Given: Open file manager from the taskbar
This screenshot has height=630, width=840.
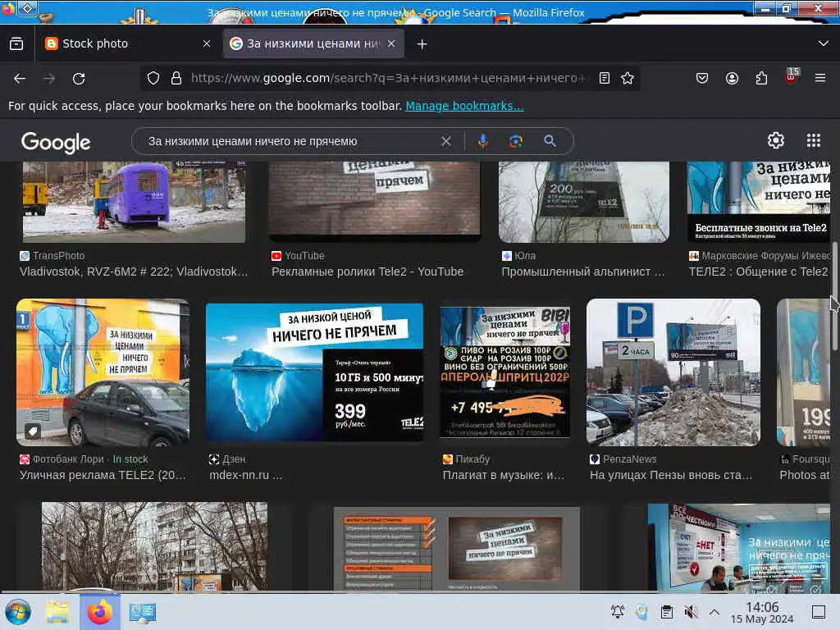Looking at the screenshot, I should [57, 612].
